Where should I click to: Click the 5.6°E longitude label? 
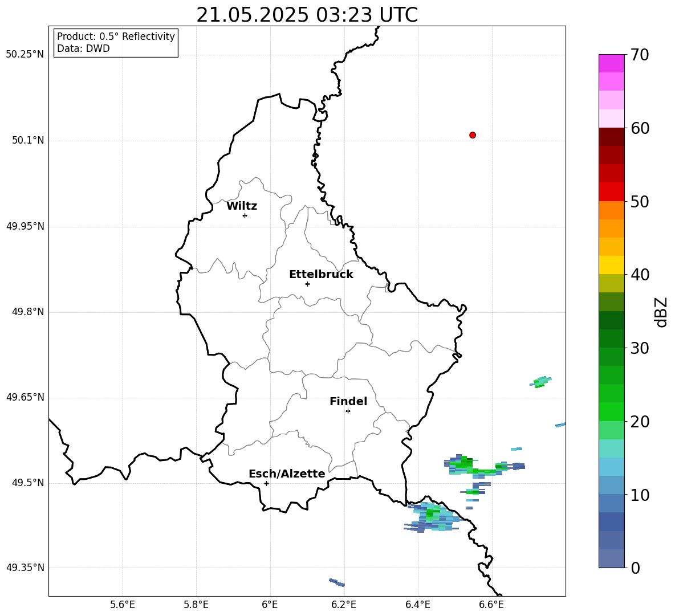click(123, 605)
